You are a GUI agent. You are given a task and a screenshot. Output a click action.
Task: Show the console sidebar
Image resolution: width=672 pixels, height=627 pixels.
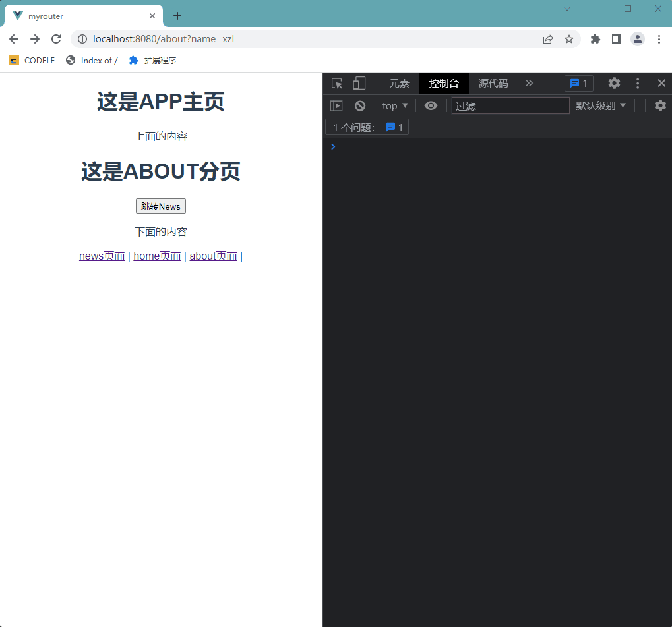[x=336, y=106]
